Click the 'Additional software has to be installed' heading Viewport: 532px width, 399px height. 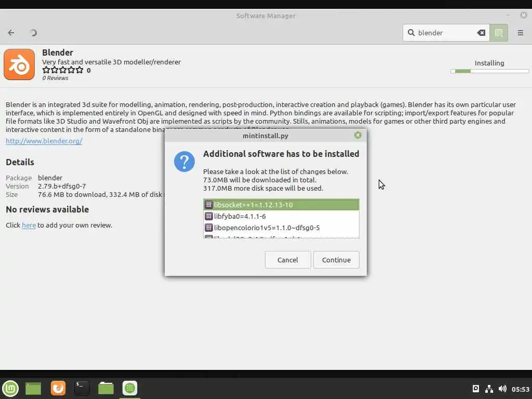pos(281,154)
